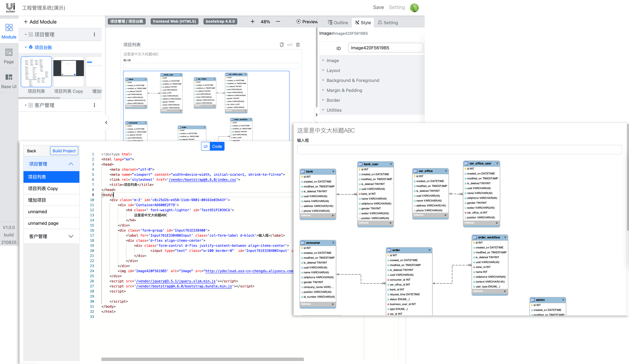The width and height of the screenshot is (629, 364).
Task: Select 增加项目 in code panel list
Action: pos(51,200)
